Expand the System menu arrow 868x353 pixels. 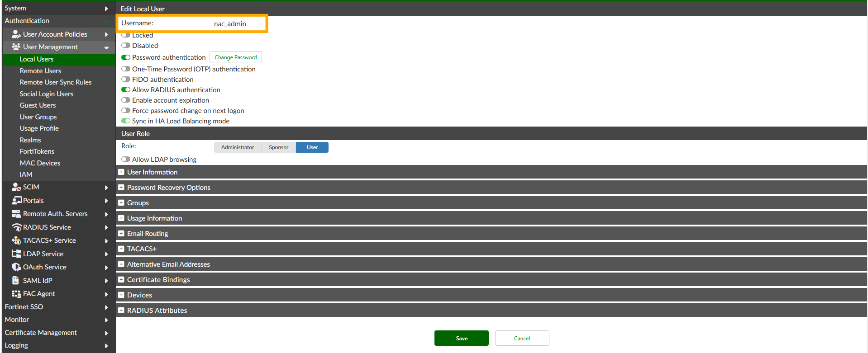(x=106, y=9)
